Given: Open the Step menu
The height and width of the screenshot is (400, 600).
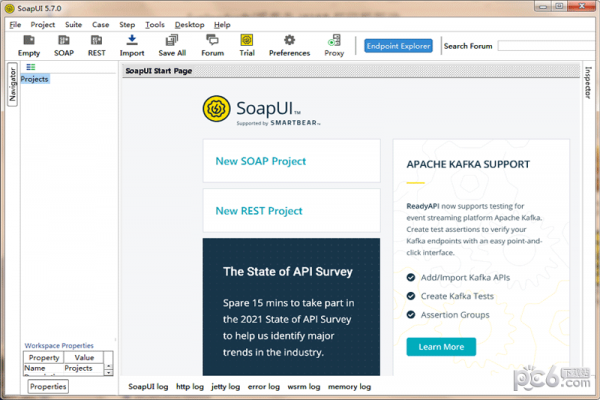Looking at the screenshot, I should pos(127,24).
